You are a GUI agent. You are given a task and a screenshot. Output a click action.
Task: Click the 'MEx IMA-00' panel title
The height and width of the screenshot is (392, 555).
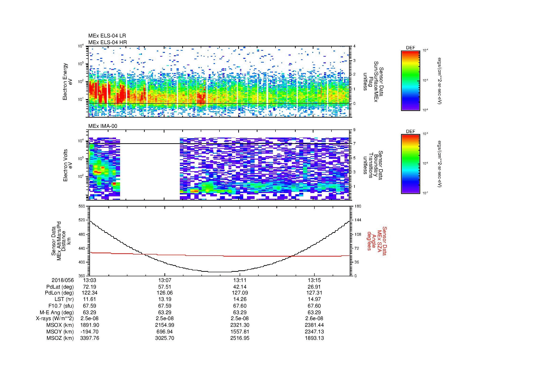pyautogui.click(x=103, y=126)
